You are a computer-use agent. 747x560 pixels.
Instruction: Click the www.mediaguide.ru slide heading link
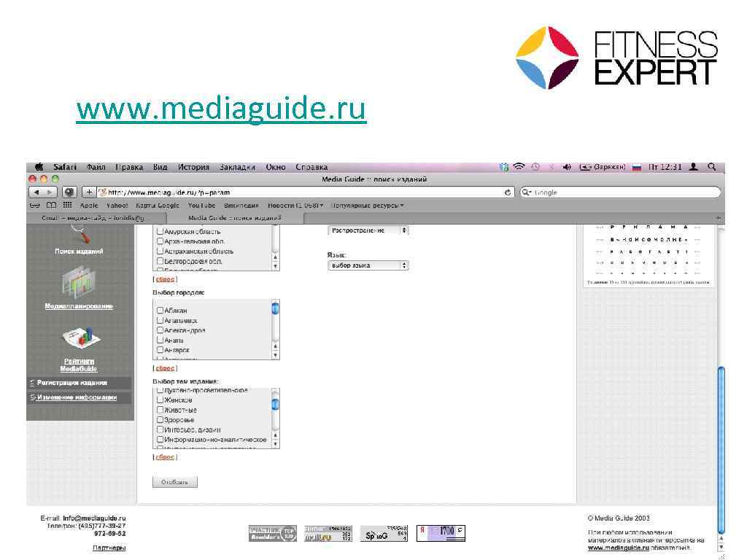point(221,109)
